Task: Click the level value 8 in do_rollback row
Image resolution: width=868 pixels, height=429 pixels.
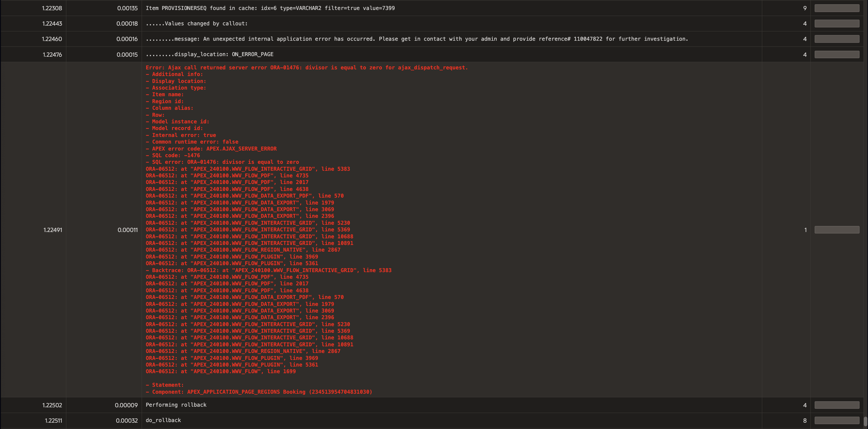Action: (805, 421)
